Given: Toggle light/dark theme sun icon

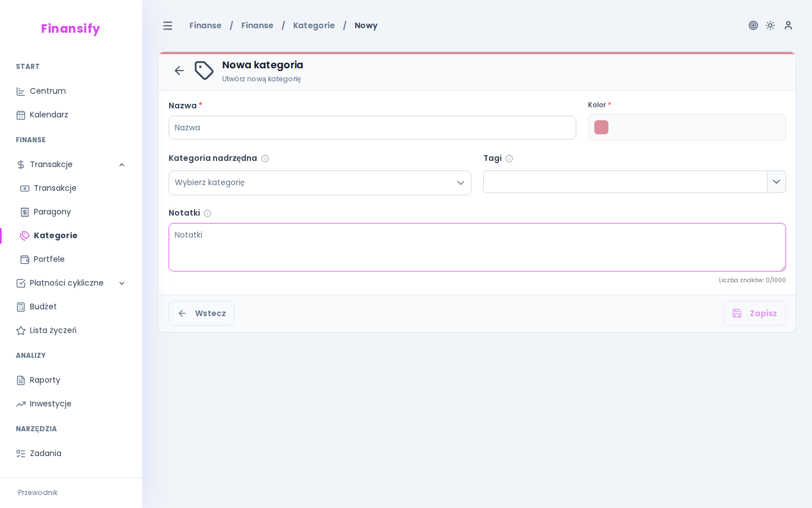Looking at the screenshot, I should tap(770, 25).
